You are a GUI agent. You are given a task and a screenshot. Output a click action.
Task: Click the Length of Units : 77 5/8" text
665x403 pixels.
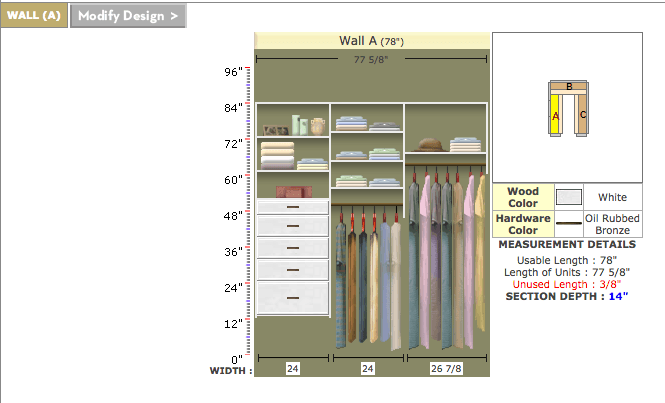(567, 272)
